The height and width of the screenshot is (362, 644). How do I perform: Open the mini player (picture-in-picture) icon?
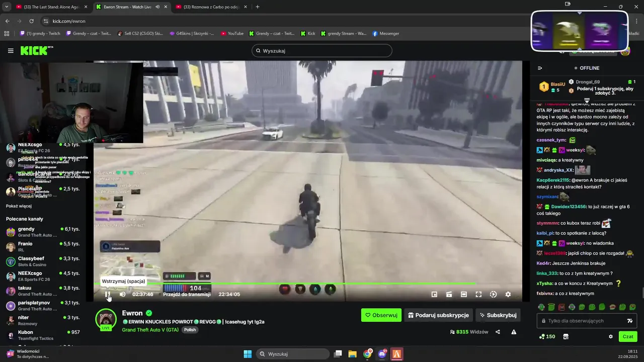tap(434, 295)
